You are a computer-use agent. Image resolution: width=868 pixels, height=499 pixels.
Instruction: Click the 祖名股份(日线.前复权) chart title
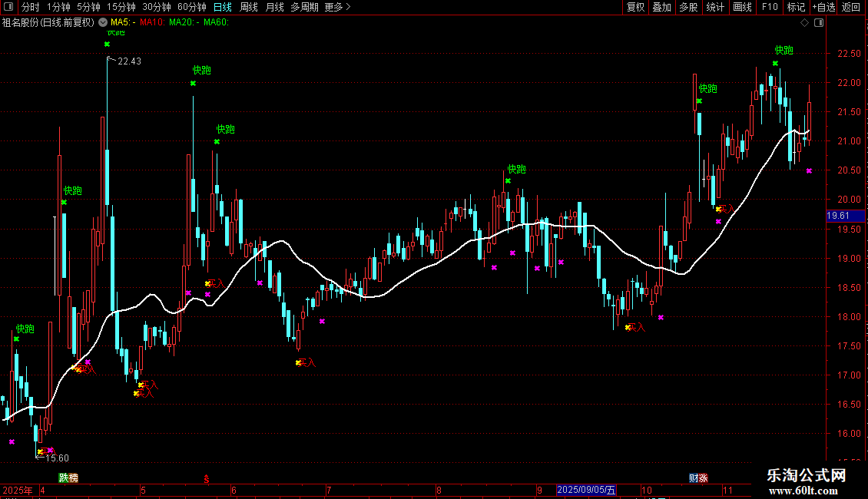(x=48, y=23)
